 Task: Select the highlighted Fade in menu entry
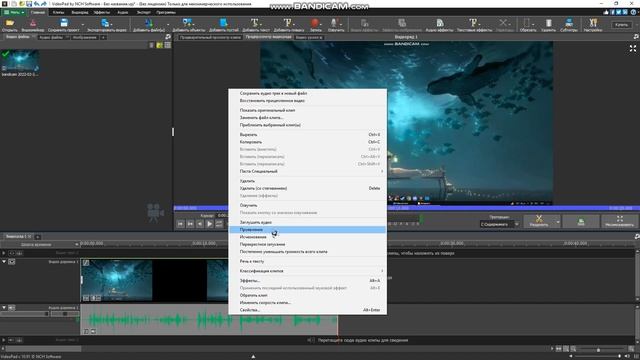click(308, 230)
